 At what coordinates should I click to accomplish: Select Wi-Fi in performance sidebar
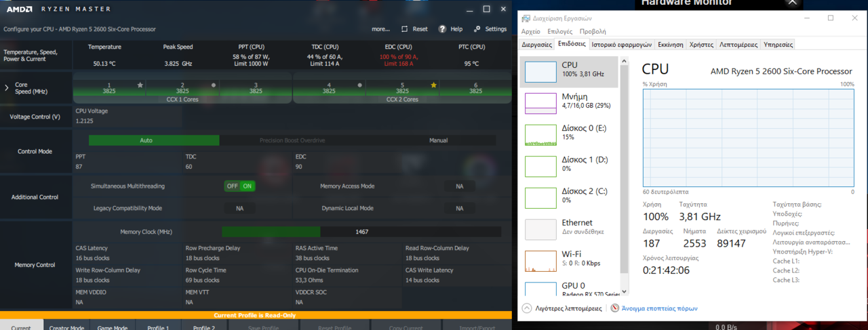click(569, 260)
